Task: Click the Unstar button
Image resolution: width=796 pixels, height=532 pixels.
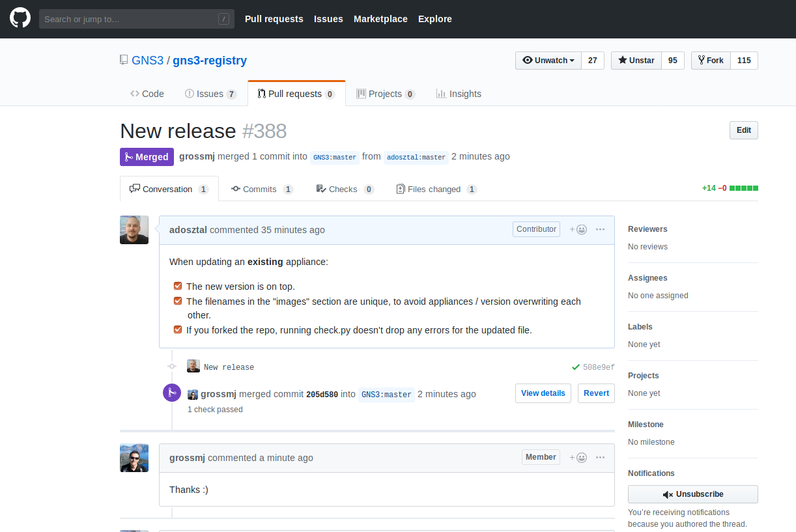Action: tap(636, 61)
